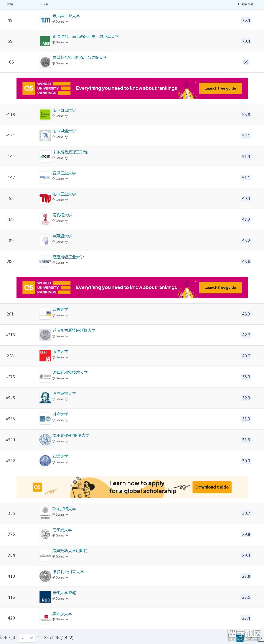Click the green LMU university logo
This screenshot has height=644, width=264.
coord(45,41)
